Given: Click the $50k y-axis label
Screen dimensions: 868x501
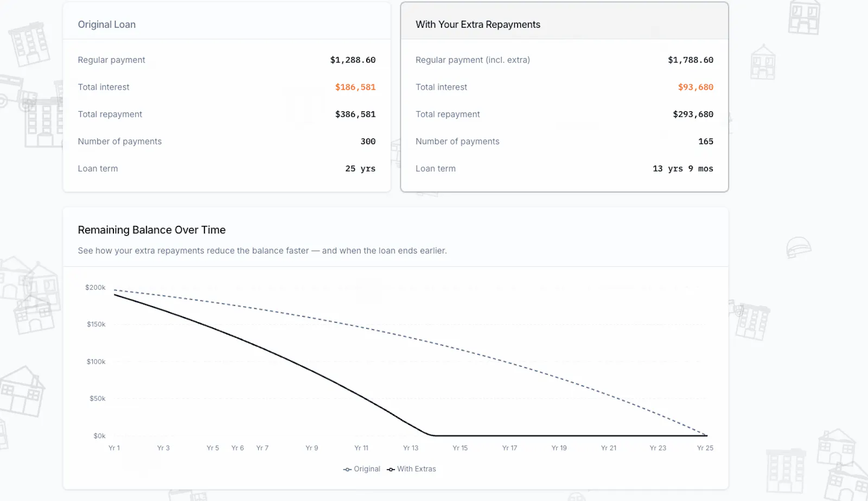Looking at the screenshot, I should 98,398.
